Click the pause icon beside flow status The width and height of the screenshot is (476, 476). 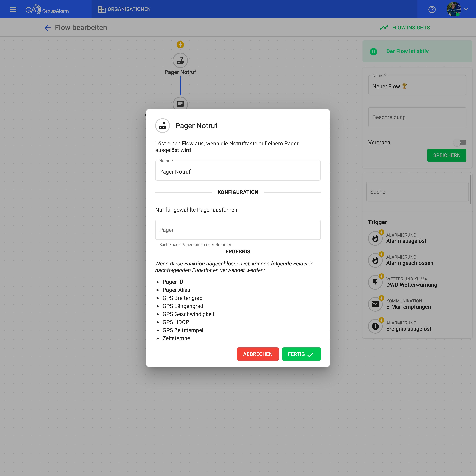coord(373,52)
